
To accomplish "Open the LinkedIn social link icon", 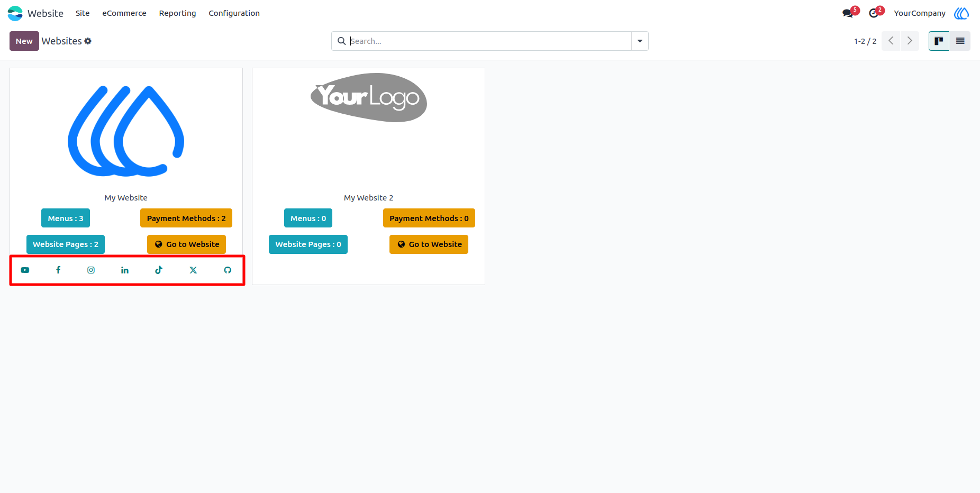I will (125, 270).
